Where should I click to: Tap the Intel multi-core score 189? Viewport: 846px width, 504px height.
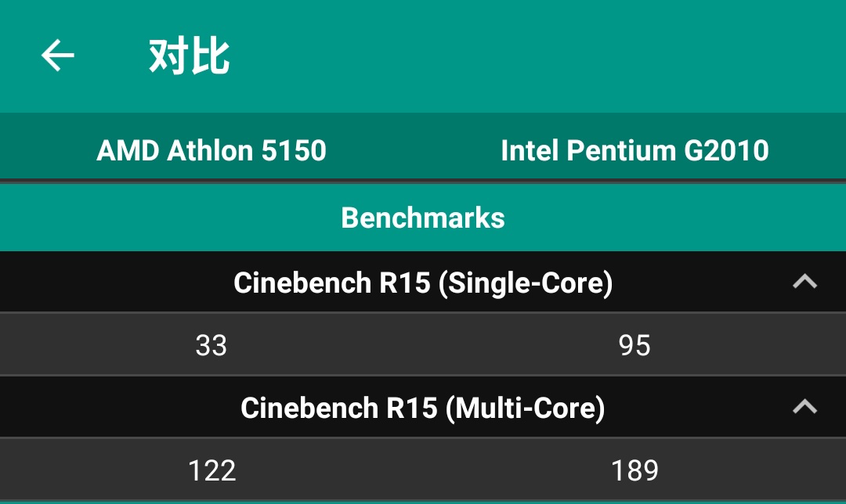click(634, 470)
